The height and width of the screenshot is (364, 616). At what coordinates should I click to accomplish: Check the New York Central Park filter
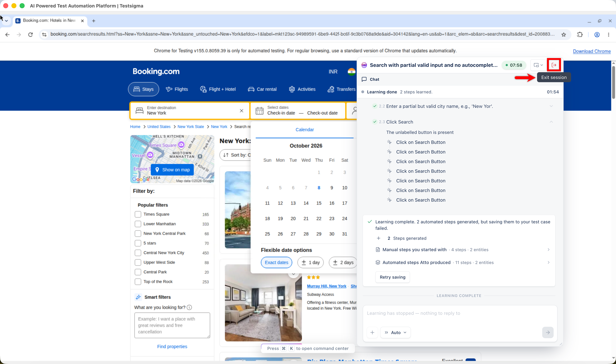[x=138, y=234]
